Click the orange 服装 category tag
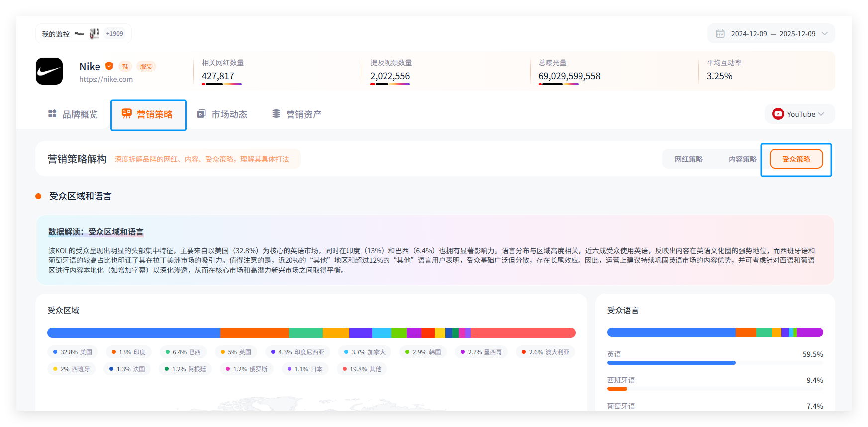 click(146, 67)
